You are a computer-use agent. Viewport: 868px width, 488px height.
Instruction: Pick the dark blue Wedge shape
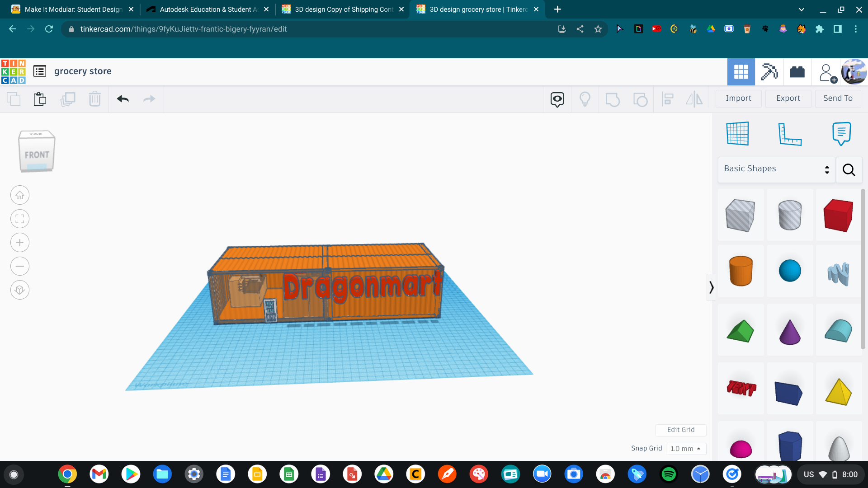(x=788, y=393)
